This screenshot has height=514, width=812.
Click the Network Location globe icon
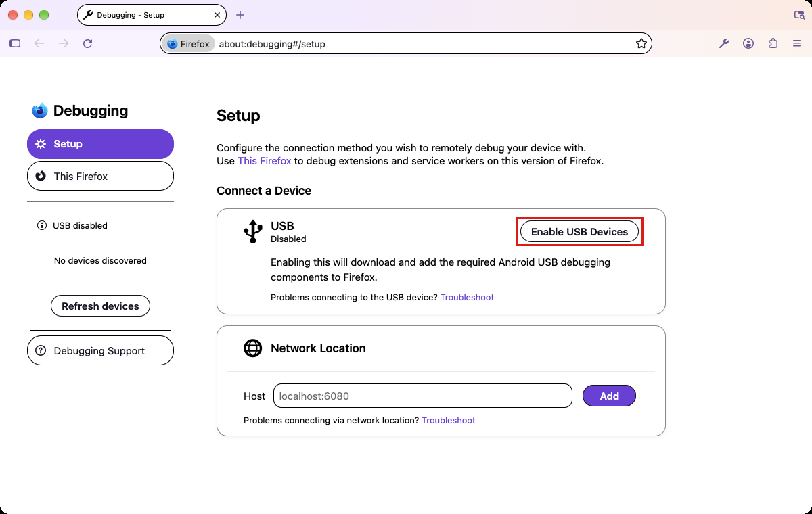point(252,348)
